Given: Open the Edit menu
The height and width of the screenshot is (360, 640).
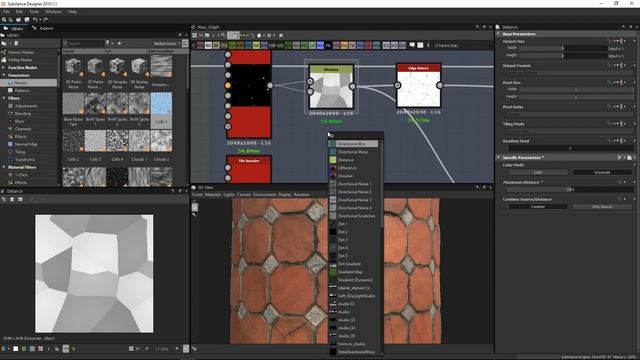Looking at the screenshot, I should coord(19,12).
